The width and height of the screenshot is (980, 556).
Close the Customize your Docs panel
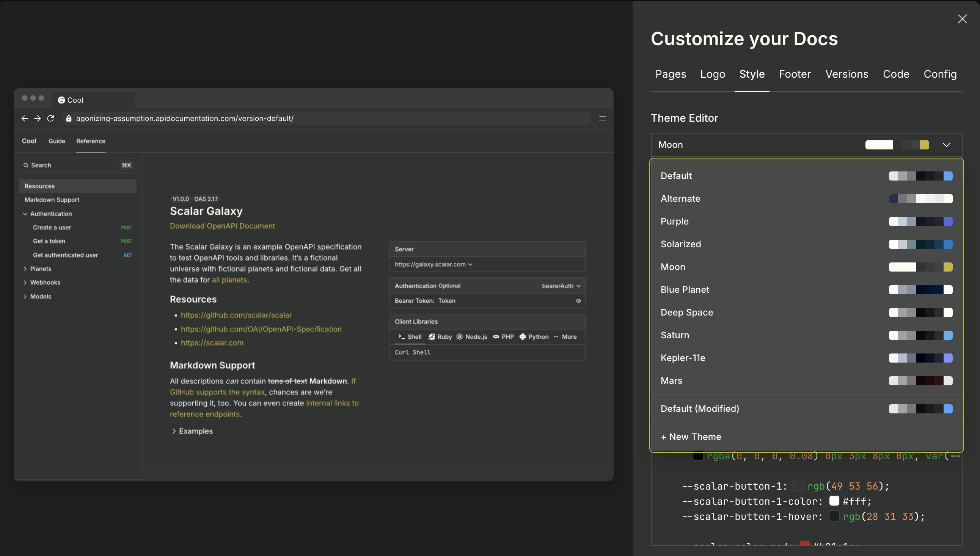point(962,19)
